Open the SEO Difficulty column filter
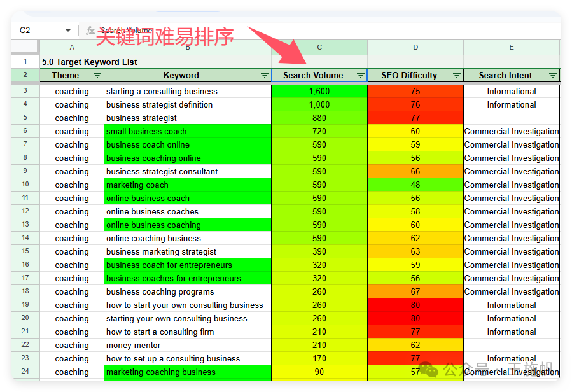Viewport: 572px width, 392px height. (456, 75)
